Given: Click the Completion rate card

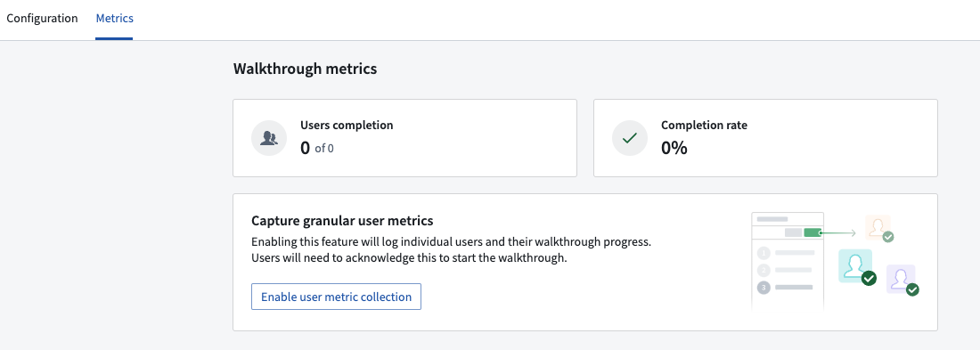Looking at the screenshot, I should tap(765, 138).
